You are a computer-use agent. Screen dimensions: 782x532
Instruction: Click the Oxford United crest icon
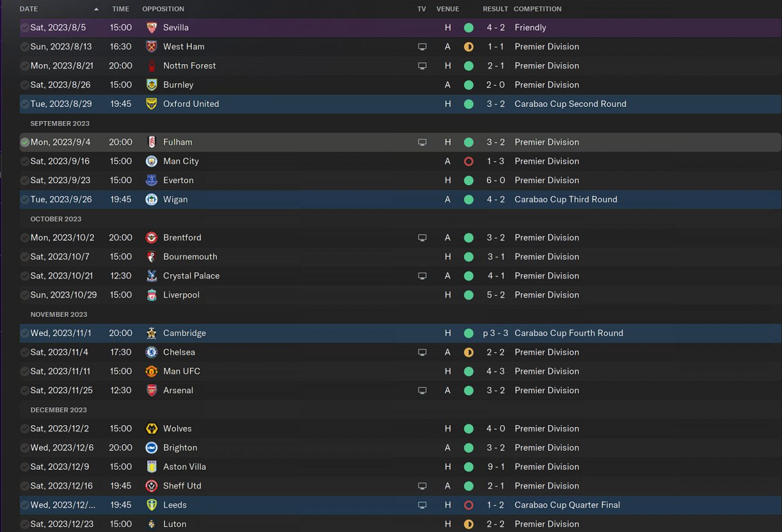coord(152,104)
